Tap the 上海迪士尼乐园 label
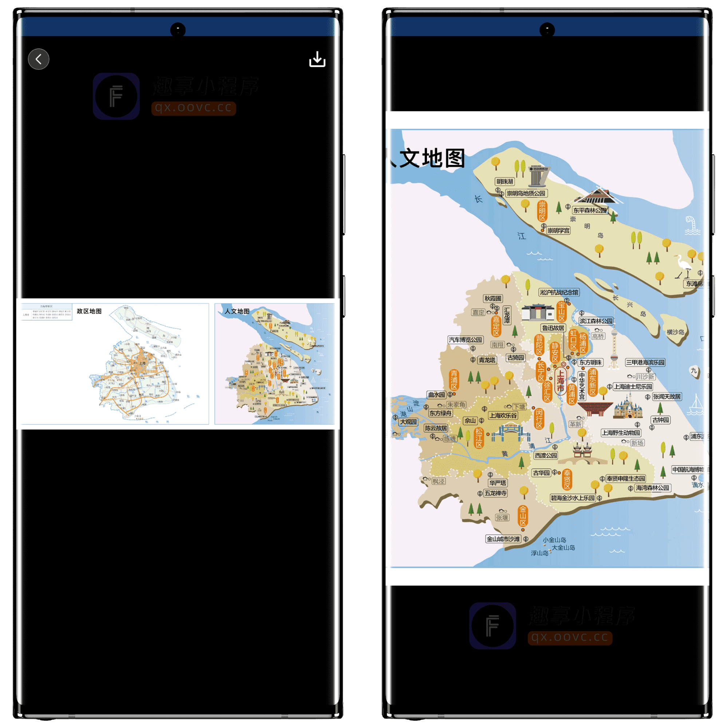 [x=633, y=387]
